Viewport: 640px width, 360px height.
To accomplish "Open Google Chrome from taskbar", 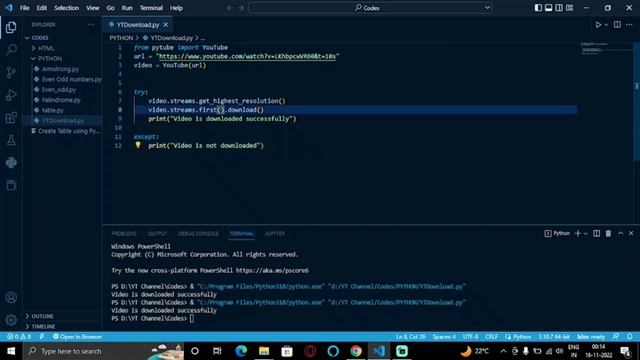I will (356, 351).
